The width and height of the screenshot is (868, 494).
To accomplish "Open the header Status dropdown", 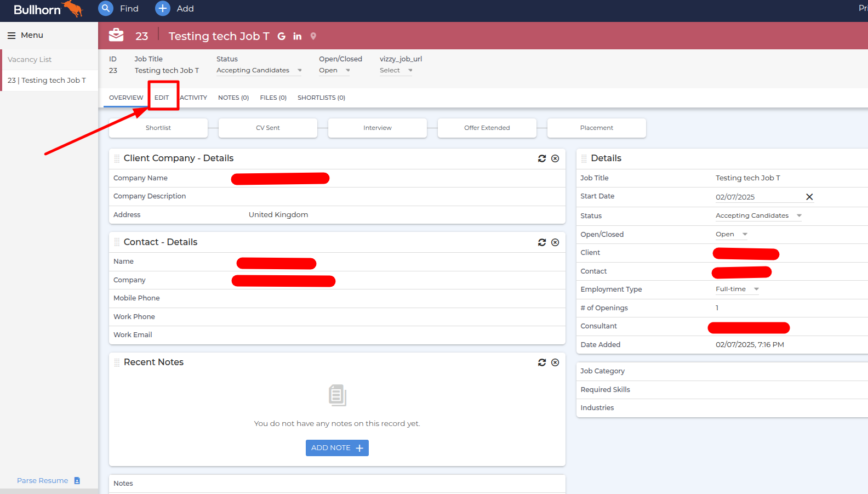I will tap(259, 70).
